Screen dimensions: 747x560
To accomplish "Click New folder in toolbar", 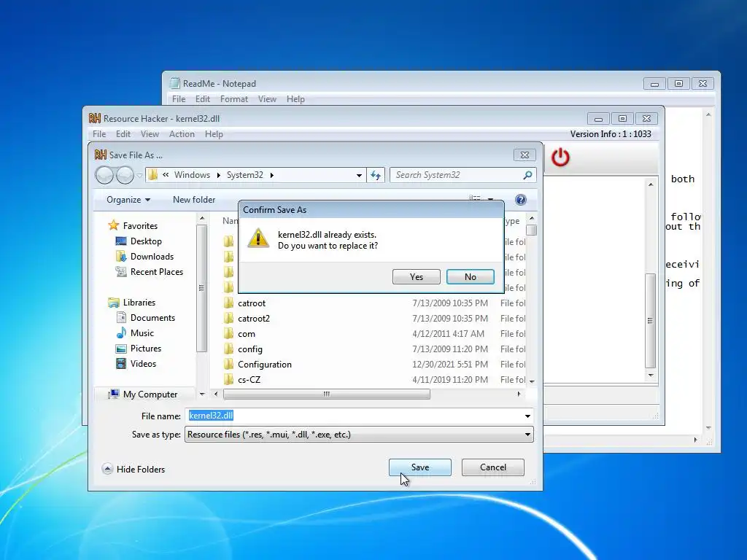I will pyautogui.click(x=194, y=200).
